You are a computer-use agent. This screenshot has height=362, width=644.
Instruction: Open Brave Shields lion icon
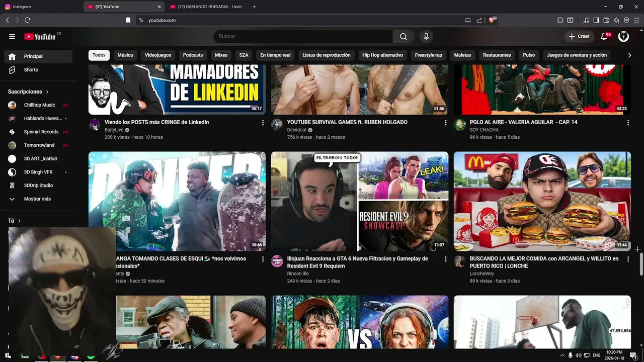tap(492, 20)
